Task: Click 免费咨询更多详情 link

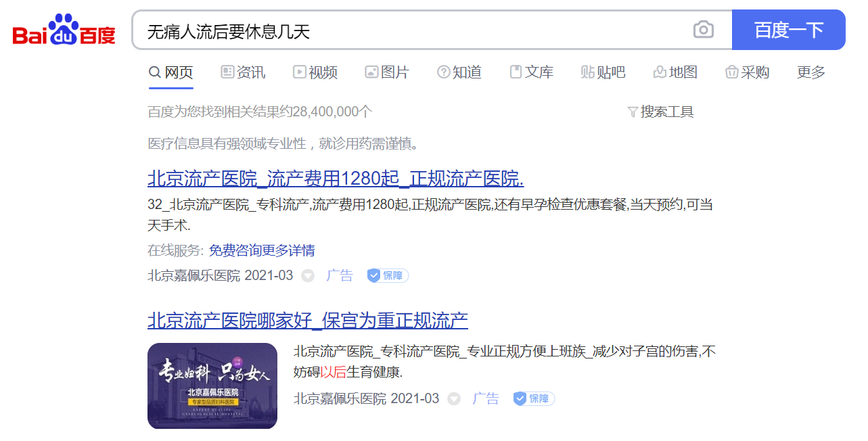Action: tap(261, 251)
